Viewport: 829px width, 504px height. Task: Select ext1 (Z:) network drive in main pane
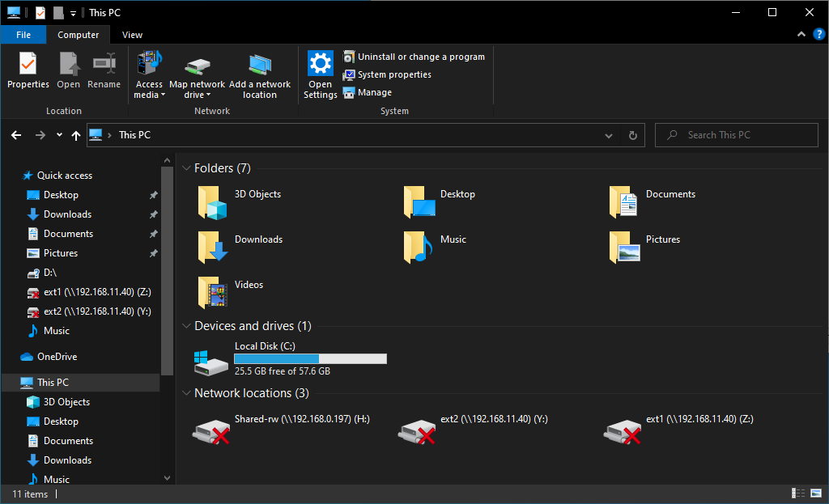[x=678, y=431]
